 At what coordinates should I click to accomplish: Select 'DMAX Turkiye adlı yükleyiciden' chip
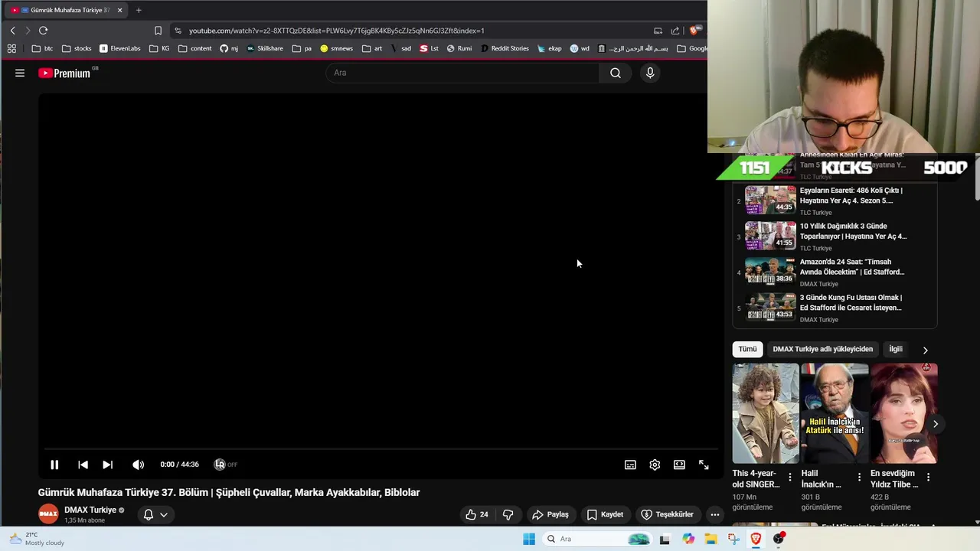pyautogui.click(x=822, y=349)
